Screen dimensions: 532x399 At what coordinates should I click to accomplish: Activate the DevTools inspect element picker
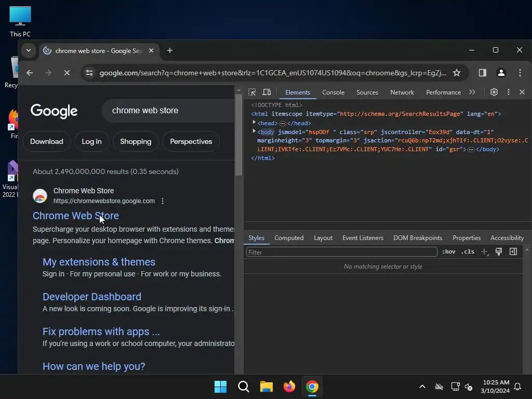[252, 92]
